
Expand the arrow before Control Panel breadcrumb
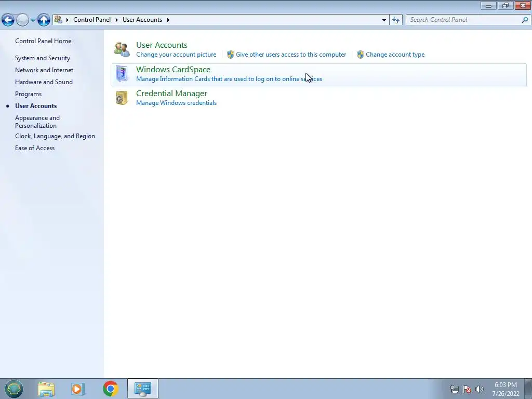pyautogui.click(x=67, y=20)
